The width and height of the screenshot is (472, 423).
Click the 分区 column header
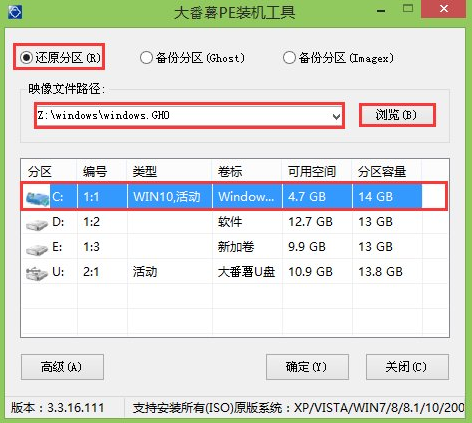pyautogui.click(x=49, y=172)
